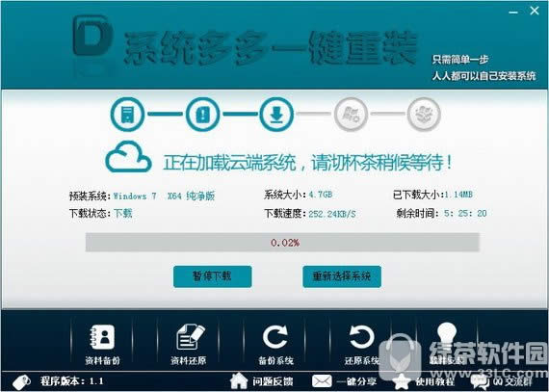Open 资料还原 data restore icon
The width and height of the screenshot is (549, 392).
point(190,337)
